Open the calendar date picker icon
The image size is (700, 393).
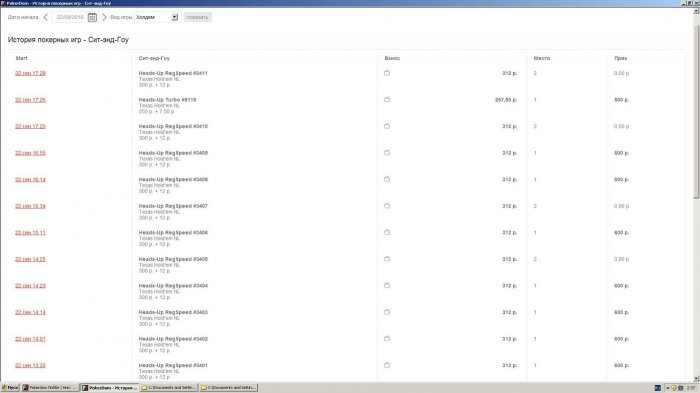(92, 17)
